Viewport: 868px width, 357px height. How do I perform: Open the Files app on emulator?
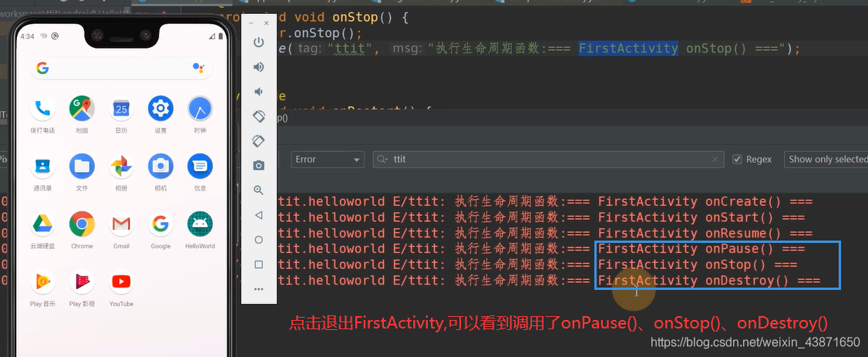click(82, 166)
